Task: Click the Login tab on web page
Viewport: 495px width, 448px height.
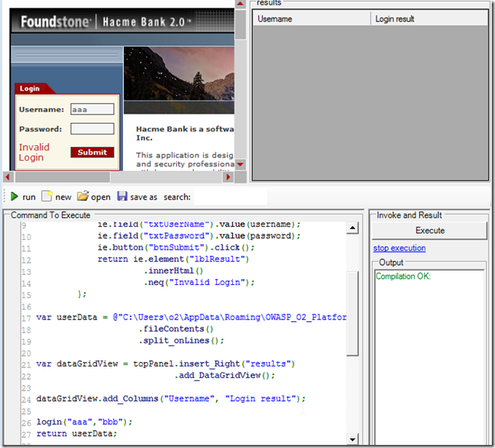Action: [30, 88]
